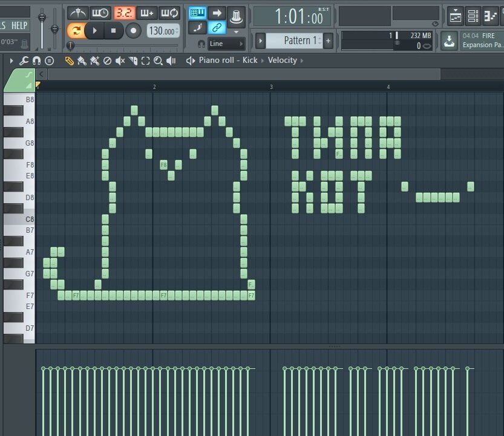Start playback with the play button
The width and height of the screenshot is (504, 436).
94,31
